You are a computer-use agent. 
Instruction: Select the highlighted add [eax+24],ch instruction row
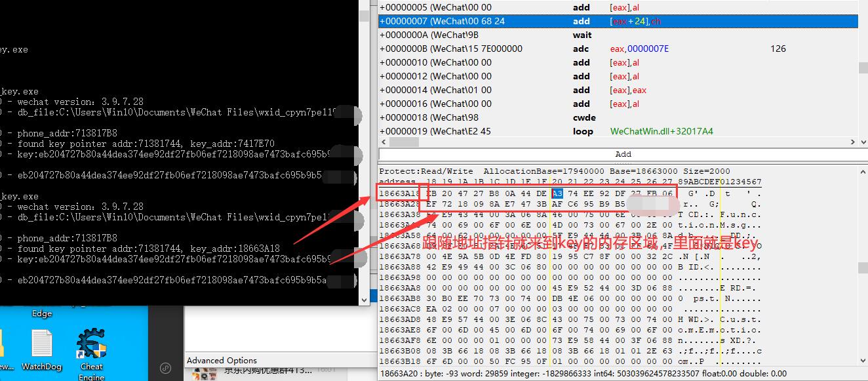pyautogui.click(x=618, y=21)
